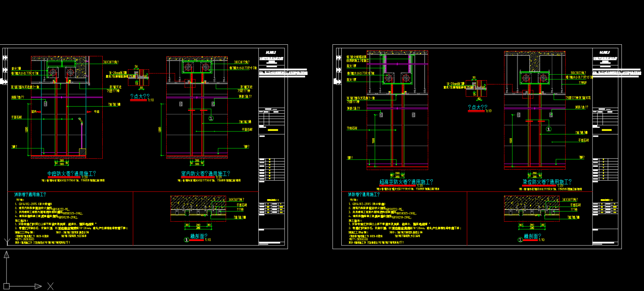Select the 梁位防火卷 drawing title text

click(547, 182)
